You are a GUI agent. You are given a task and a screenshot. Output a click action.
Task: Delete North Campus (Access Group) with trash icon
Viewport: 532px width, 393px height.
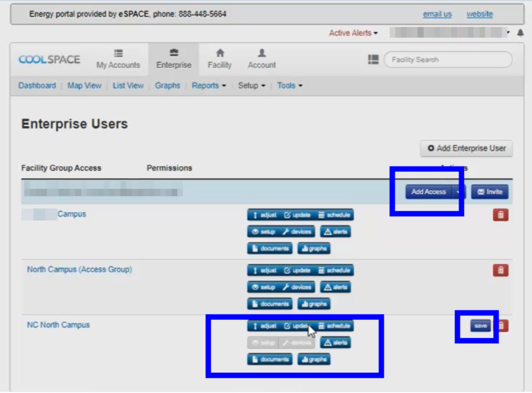[501, 270]
